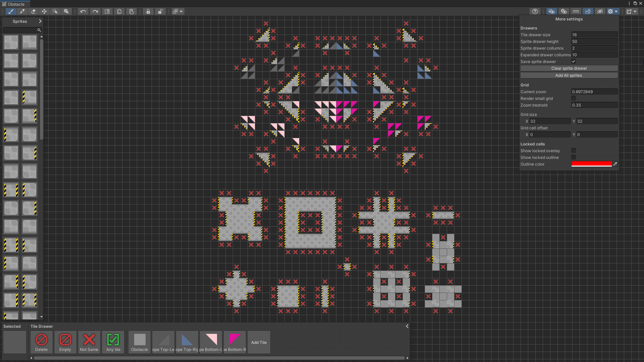Click the Add Tile button
Screen dimensions: 644x362
point(259,342)
